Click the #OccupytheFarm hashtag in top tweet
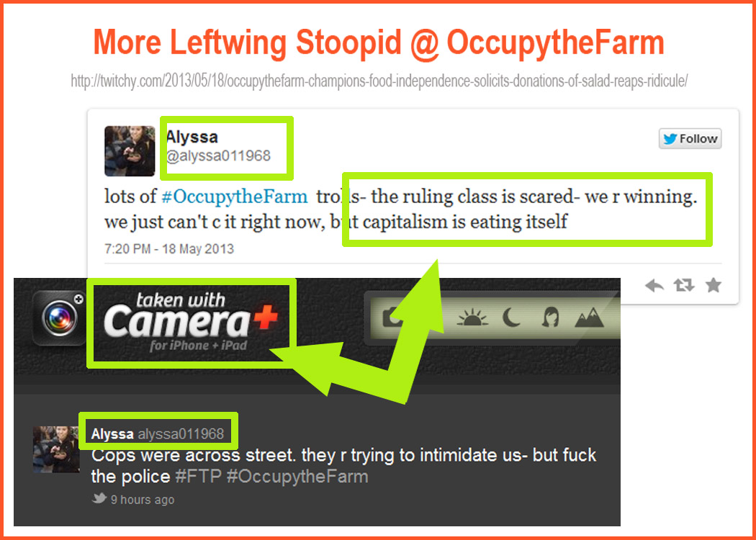Viewport: 756px width, 540px height. pos(234,197)
